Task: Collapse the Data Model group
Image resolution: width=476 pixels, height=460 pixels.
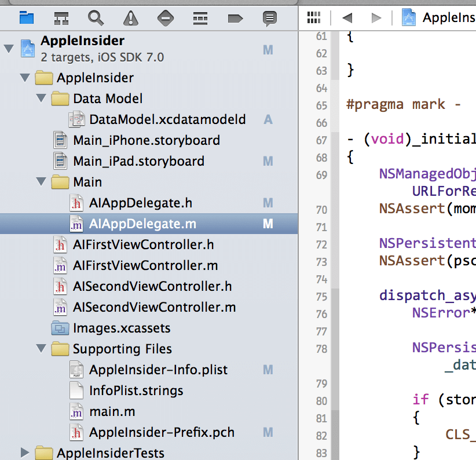Action: pos(41,98)
